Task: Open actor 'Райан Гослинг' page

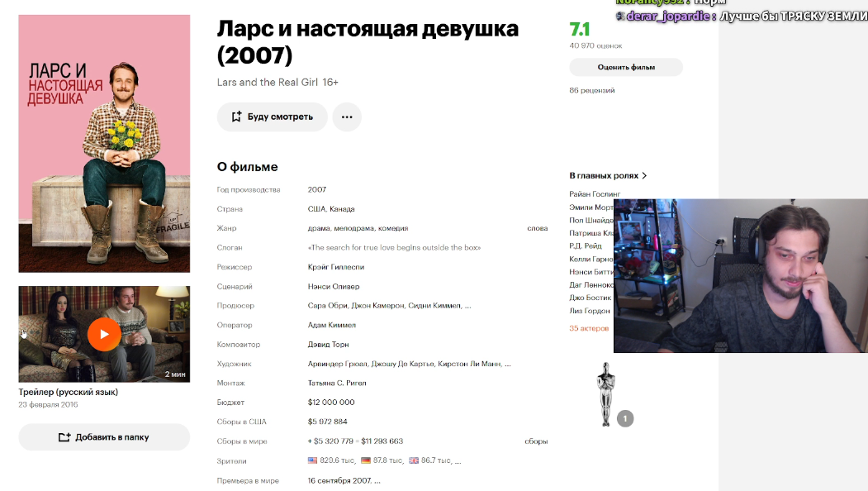Action: (595, 194)
